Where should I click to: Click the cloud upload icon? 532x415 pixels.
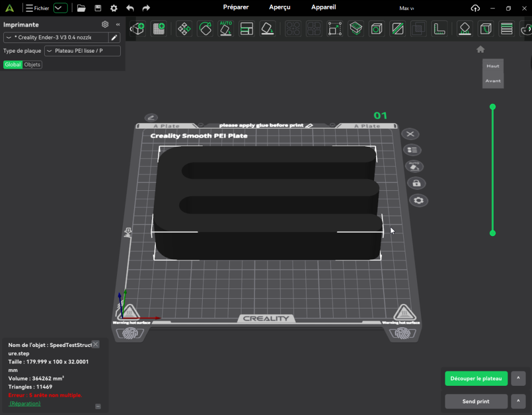coord(475,8)
